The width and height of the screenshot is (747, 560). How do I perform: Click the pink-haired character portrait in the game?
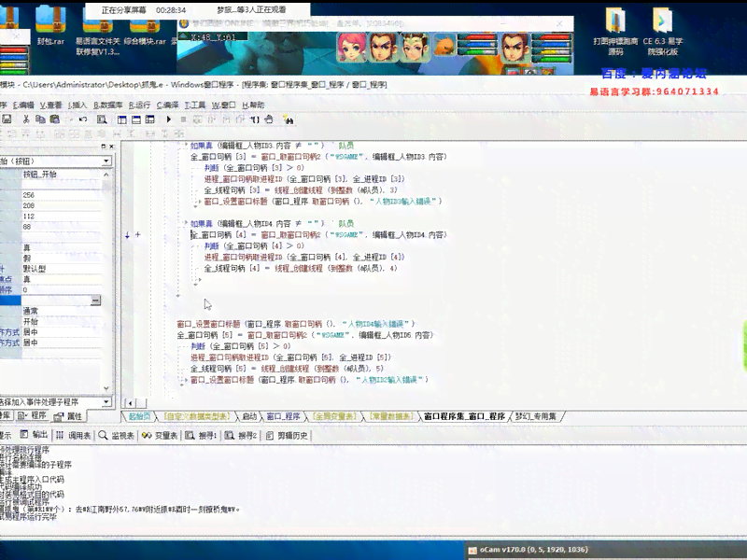352,48
